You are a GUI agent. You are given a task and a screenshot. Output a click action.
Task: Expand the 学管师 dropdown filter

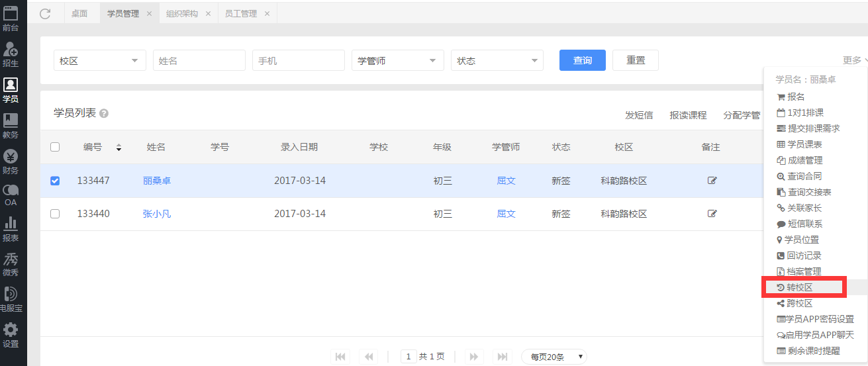pos(398,60)
